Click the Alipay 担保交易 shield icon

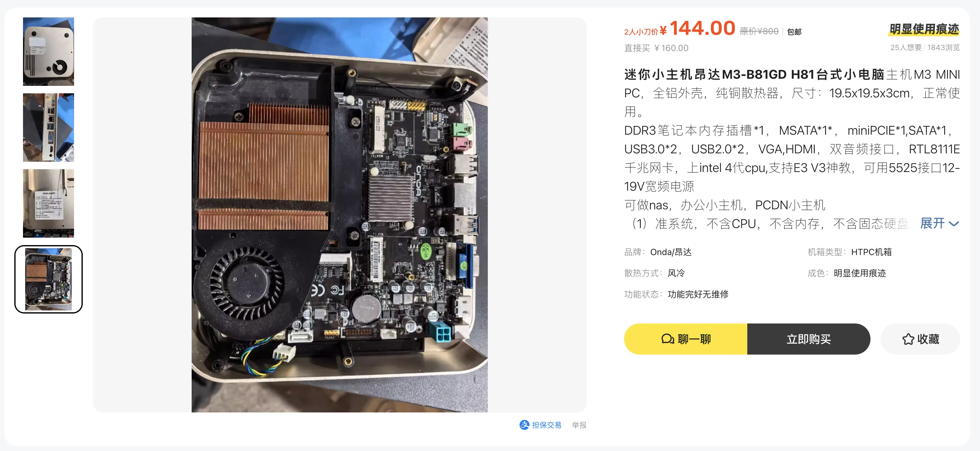(524, 425)
